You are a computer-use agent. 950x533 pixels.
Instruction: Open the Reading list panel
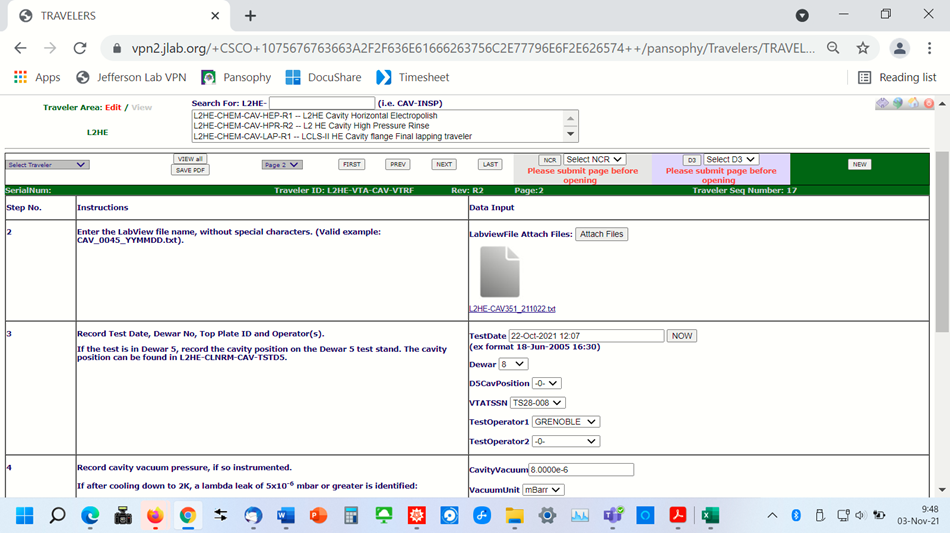(897, 77)
